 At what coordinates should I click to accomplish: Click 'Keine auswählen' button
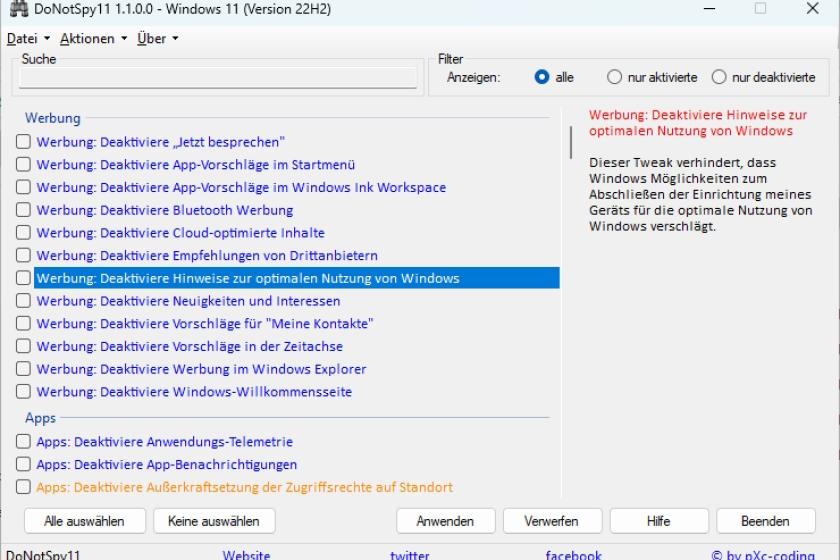click(x=214, y=521)
